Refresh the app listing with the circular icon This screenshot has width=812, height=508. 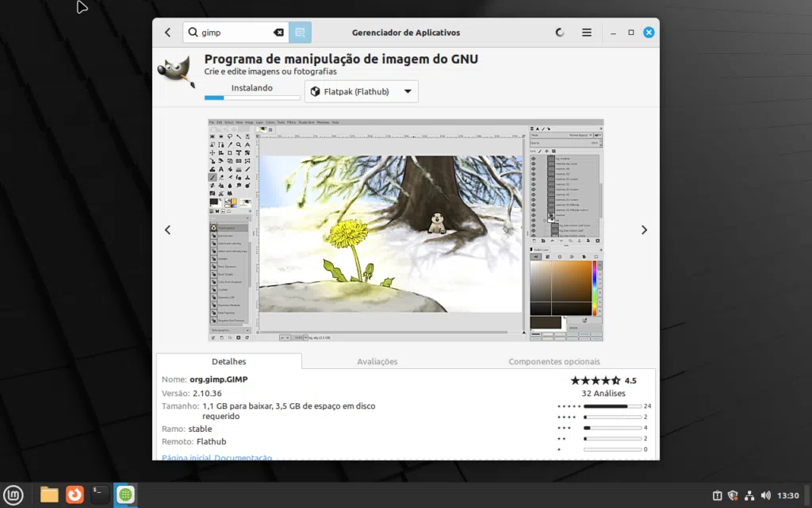point(559,32)
